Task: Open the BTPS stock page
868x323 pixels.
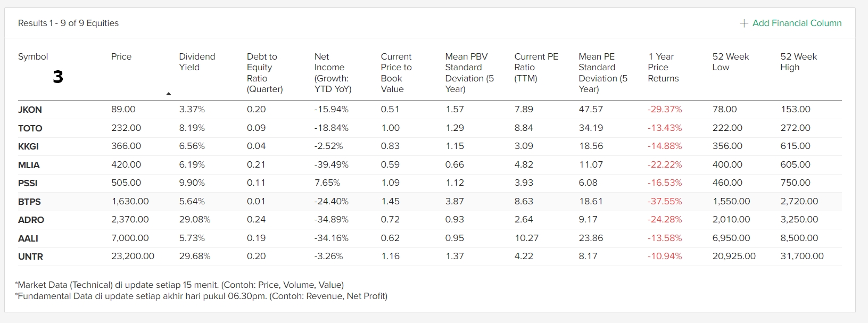Action: point(29,202)
